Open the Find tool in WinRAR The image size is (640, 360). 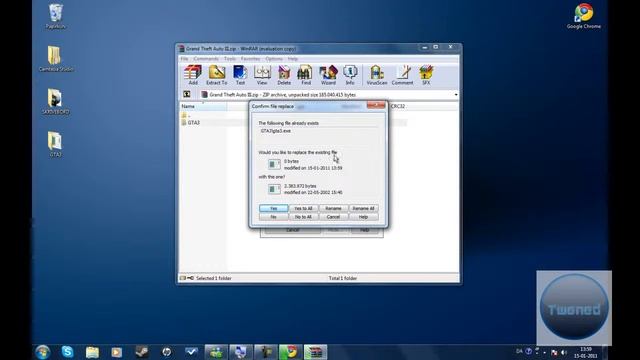click(306, 75)
